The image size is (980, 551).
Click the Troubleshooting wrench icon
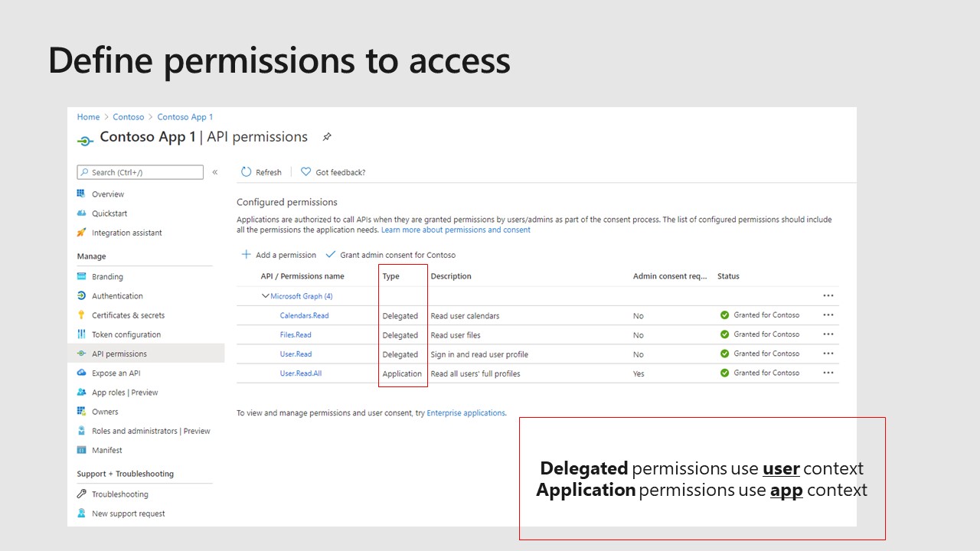[x=82, y=494]
